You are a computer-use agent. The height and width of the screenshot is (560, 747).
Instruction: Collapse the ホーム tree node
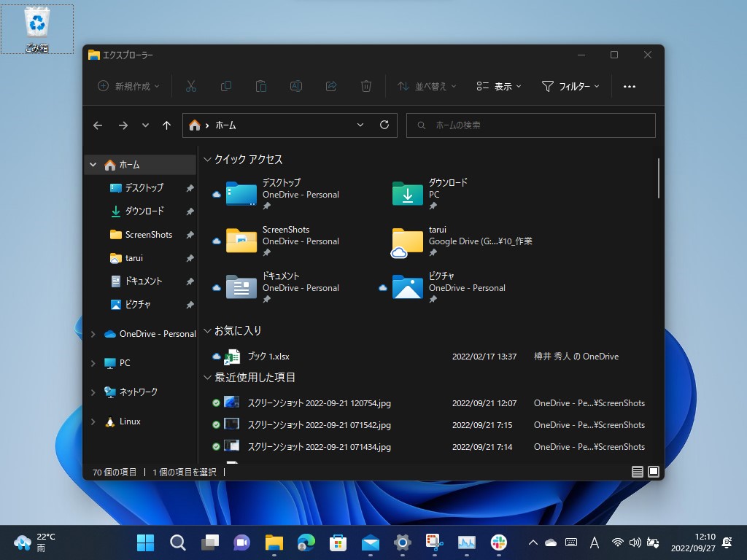pyautogui.click(x=93, y=165)
